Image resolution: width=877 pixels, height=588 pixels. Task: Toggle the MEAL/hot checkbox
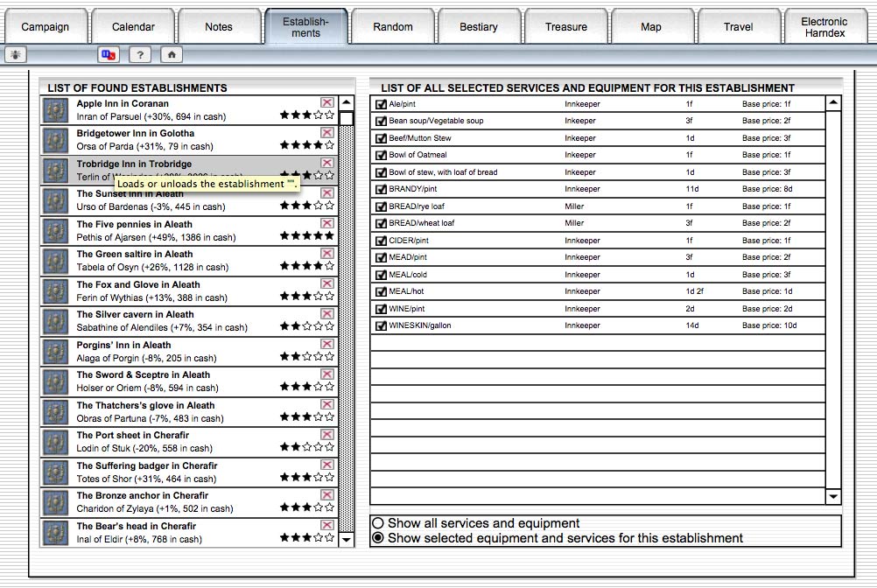(381, 291)
